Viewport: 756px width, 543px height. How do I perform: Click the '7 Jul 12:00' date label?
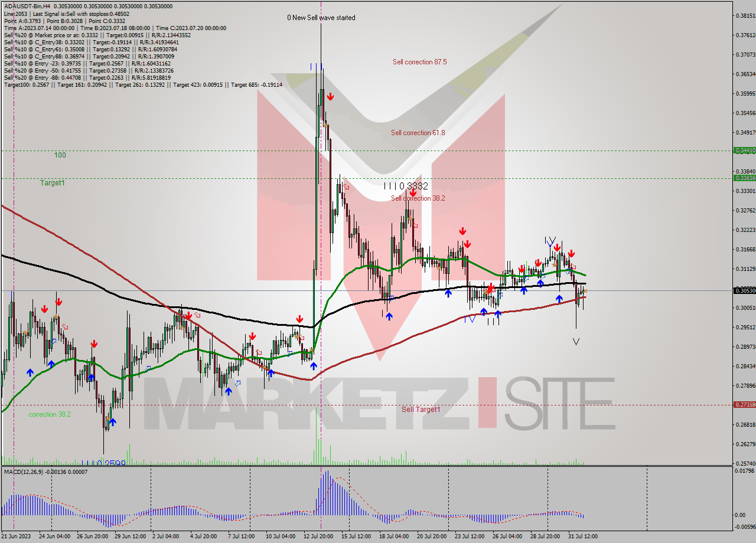[x=241, y=537]
